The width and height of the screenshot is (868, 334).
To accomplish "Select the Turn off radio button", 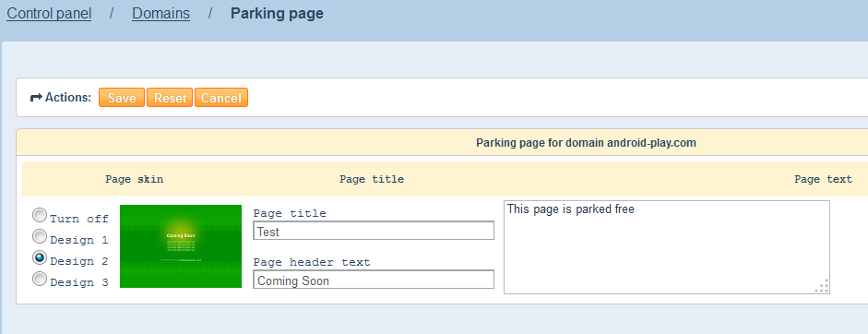I will coord(40,215).
